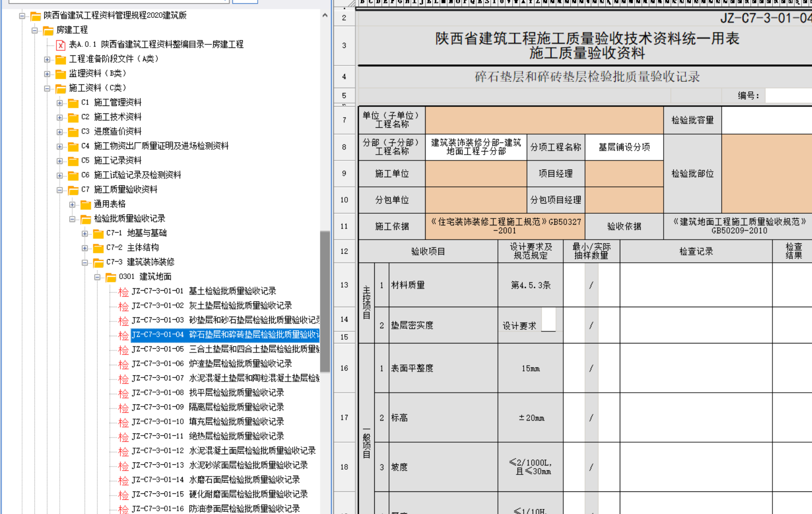The height and width of the screenshot is (514, 812).
Task: Open JZ-C7-3-01-15 硬化耐磨面层 record
Action: (x=220, y=494)
